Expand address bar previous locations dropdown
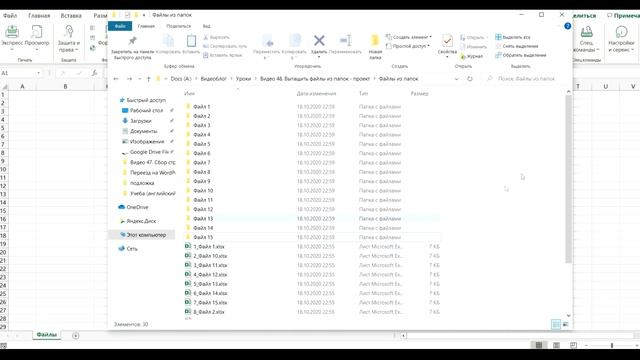This screenshot has width=640, height=360. [x=456, y=79]
